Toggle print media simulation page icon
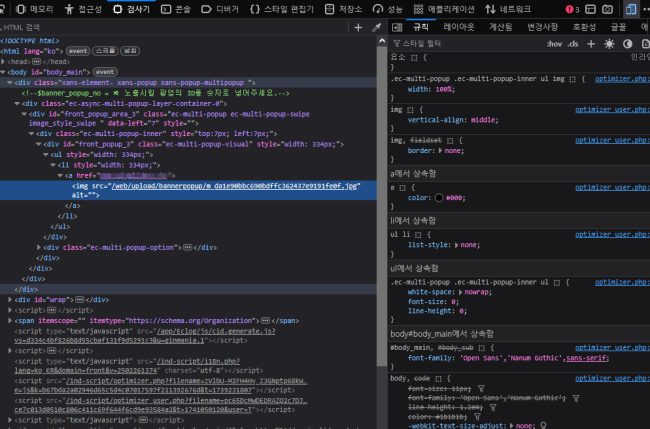650x429 pixels. tap(645, 44)
